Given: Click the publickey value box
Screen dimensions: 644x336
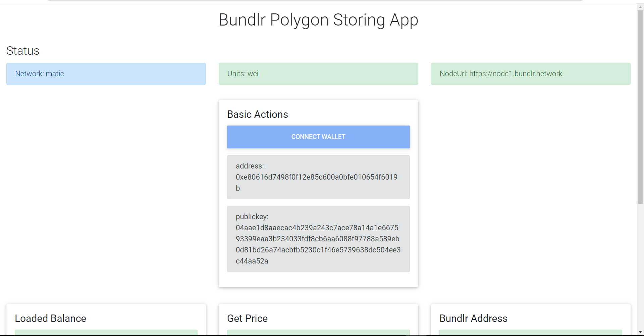Looking at the screenshot, I should click(x=318, y=239).
